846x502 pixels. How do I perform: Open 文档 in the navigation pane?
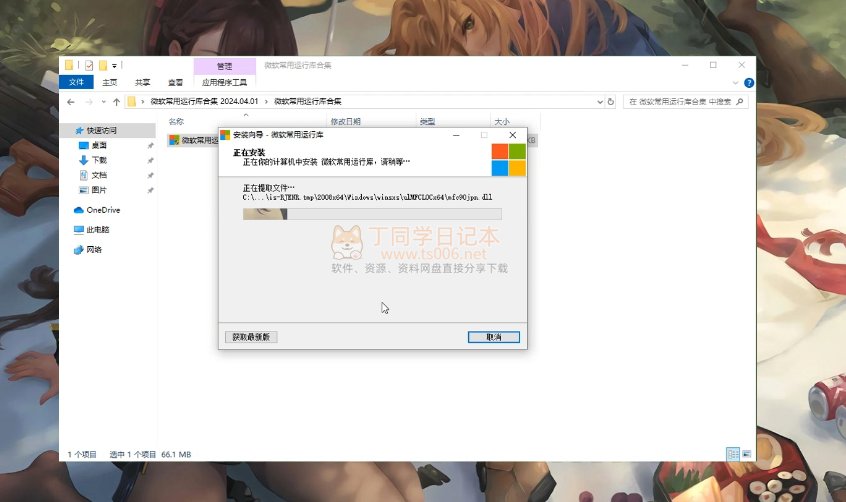coord(99,175)
